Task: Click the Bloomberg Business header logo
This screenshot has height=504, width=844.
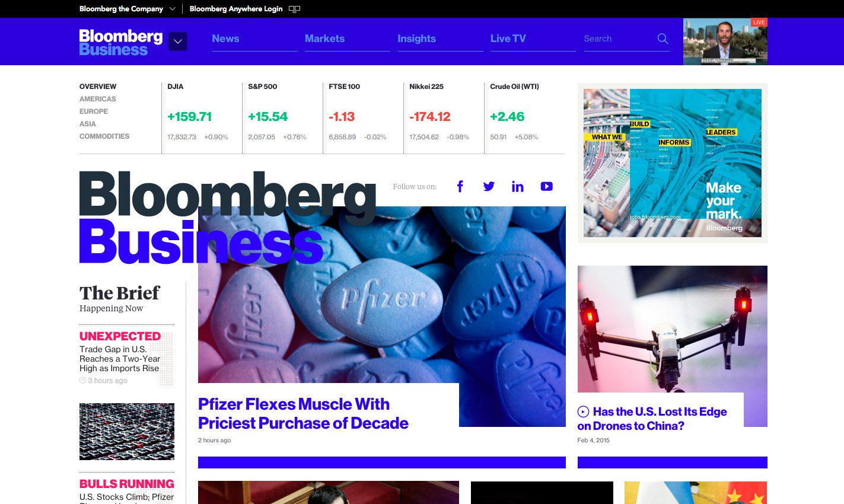Action: (x=121, y=43)
